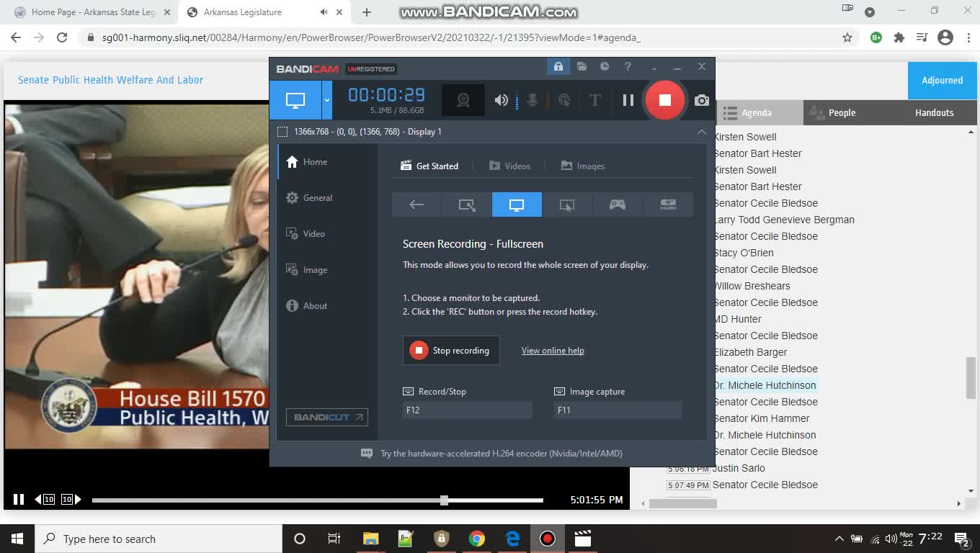Toggle Bandicam microphone recording

(533, 100)
